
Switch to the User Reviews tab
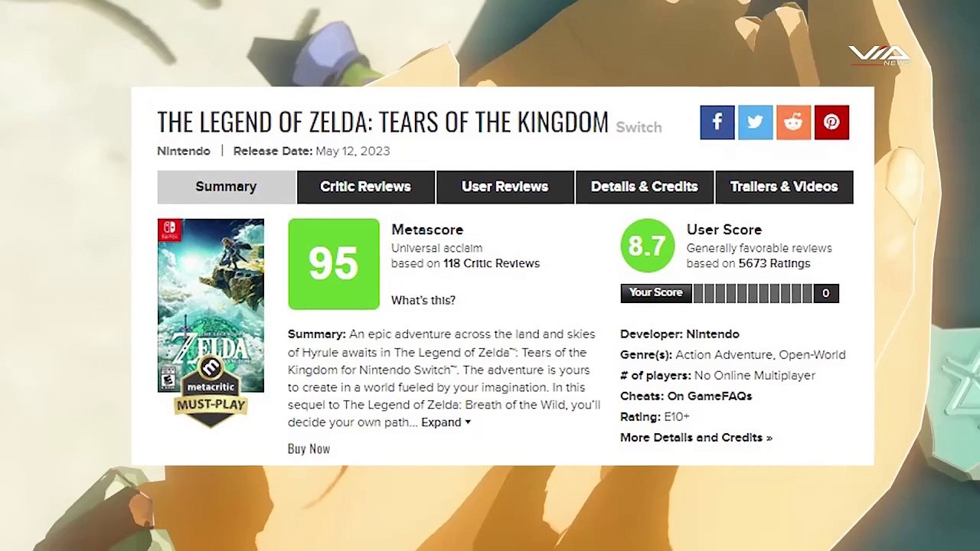505,187
